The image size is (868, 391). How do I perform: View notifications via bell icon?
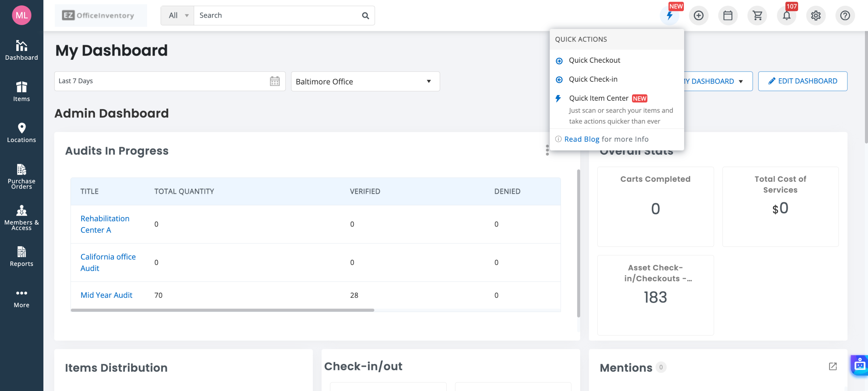tap(787, 16)
